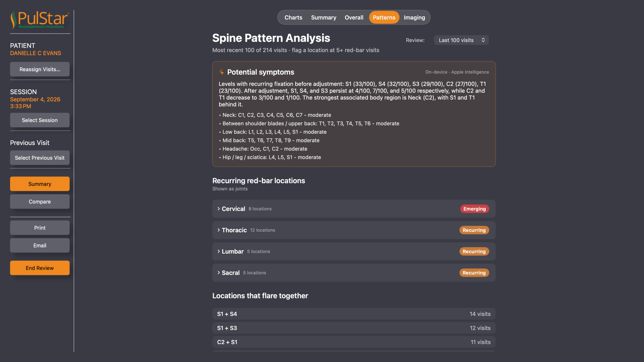Click the Recurring badge on Lumbar
The height and width of the screenshot is (362, 644).
[x=474, y=251]
